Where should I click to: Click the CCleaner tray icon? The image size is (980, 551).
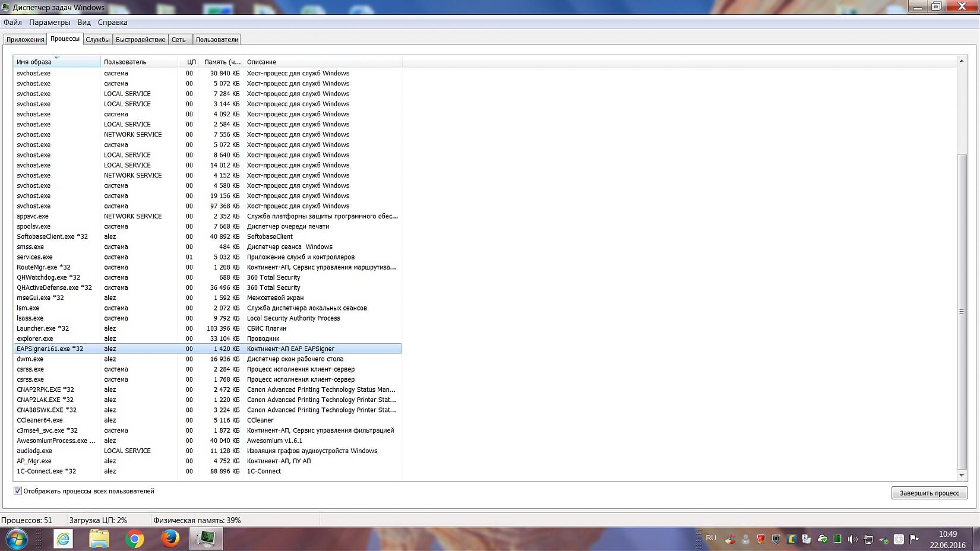(730, 539)
